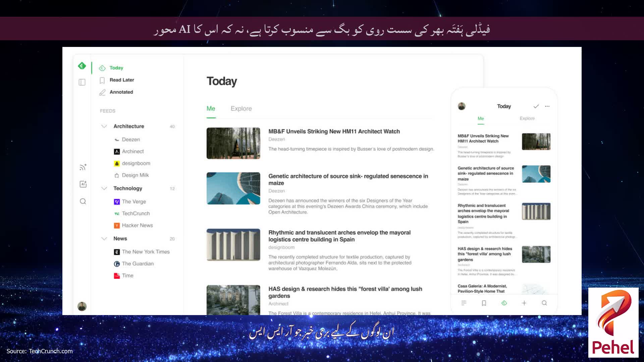Switch to Explore tab on mobile view
644x362 pixels.
click(x=527, y=119)
